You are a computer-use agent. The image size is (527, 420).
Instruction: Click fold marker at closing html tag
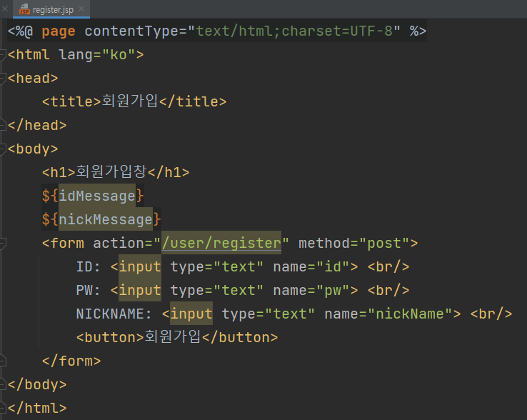tap(3, 408)
